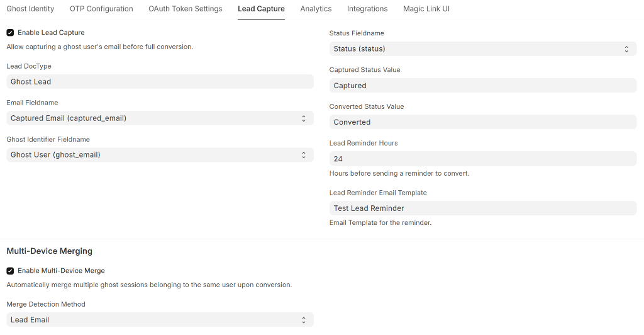Click 'Email Template for the reminder.' text
Screen dimensions: 644x335
pyautogui.click(x=380, y=223)
